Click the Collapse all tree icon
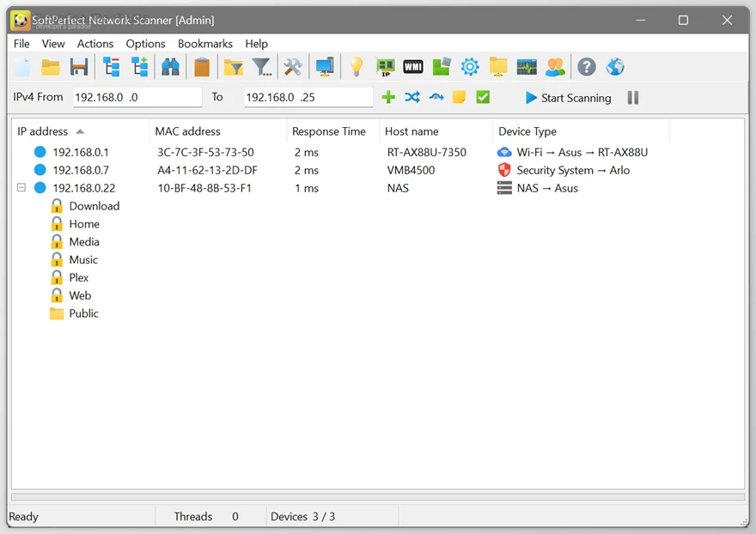This screenshot has height=534, width=756. tap(112, 67)
